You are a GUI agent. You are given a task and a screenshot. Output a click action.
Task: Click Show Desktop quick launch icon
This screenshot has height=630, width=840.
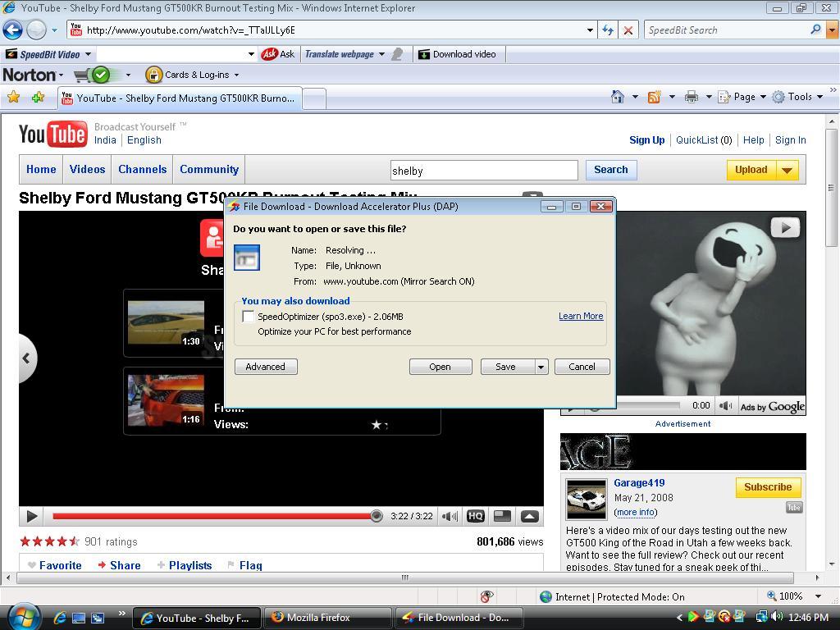pos(79,618)
